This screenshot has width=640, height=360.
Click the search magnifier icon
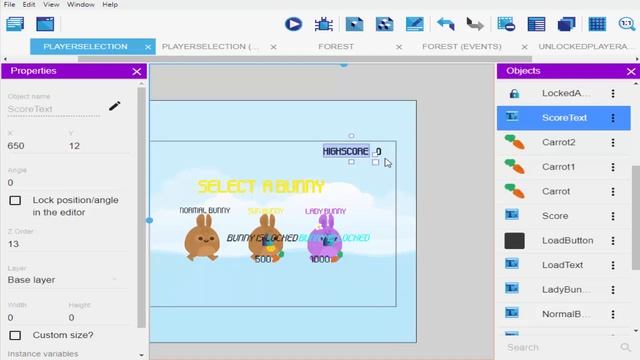coord(625,347)
